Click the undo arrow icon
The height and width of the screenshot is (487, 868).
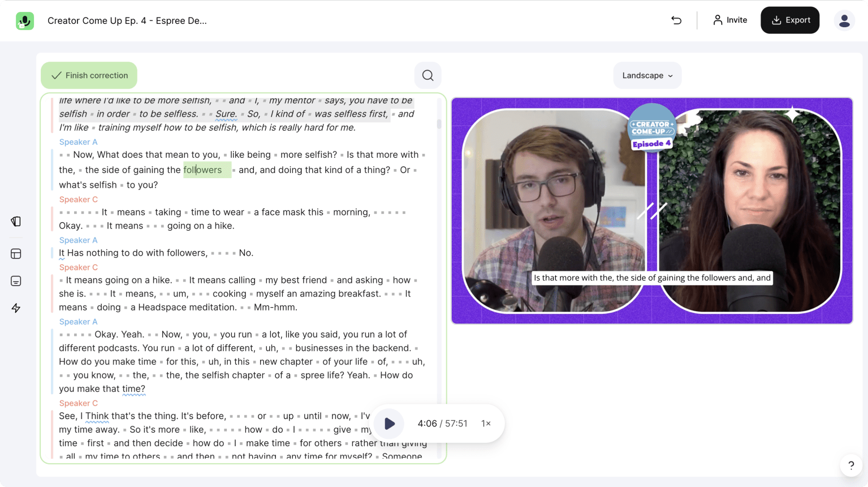point(676,20)
